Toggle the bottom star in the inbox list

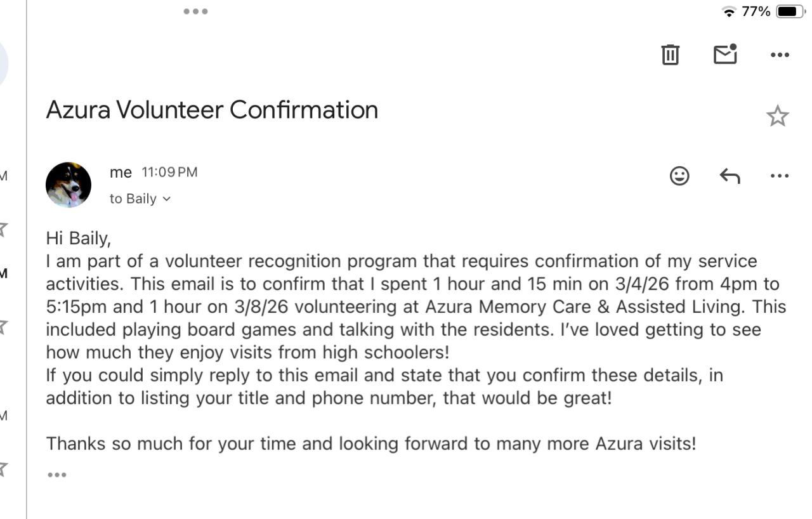(x=4, y=469)
